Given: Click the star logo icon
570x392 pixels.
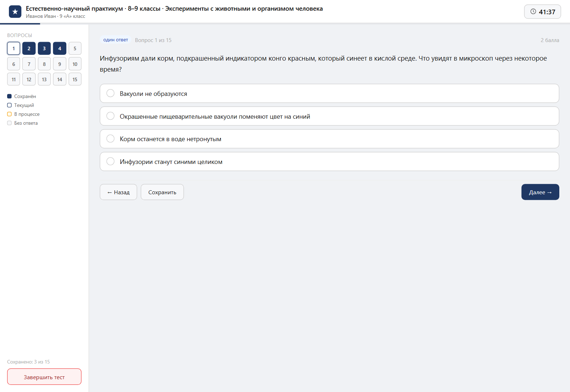Looking at the screenshot, I should [x=15, y=12].
